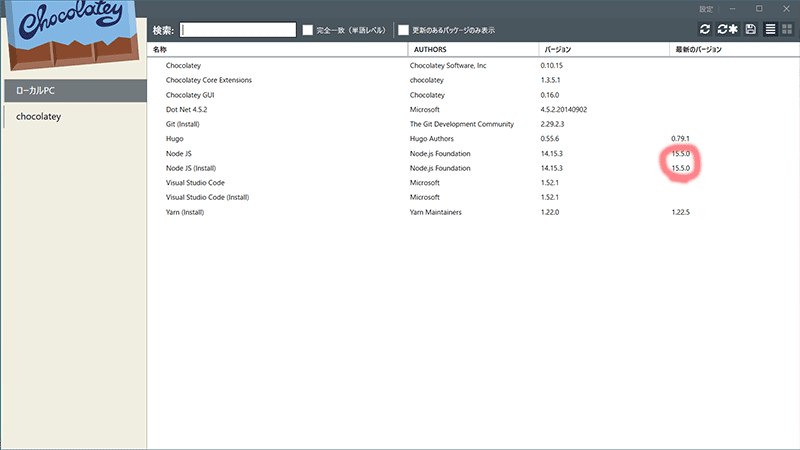Select Yarn (Install) package row

click(473, 212)
